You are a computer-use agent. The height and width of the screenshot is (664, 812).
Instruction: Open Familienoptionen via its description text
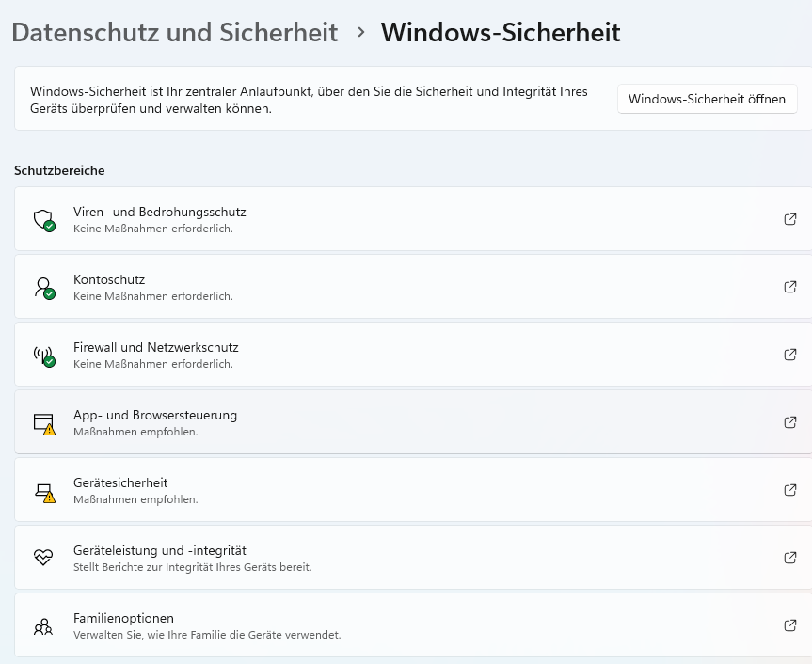point(207,635)
